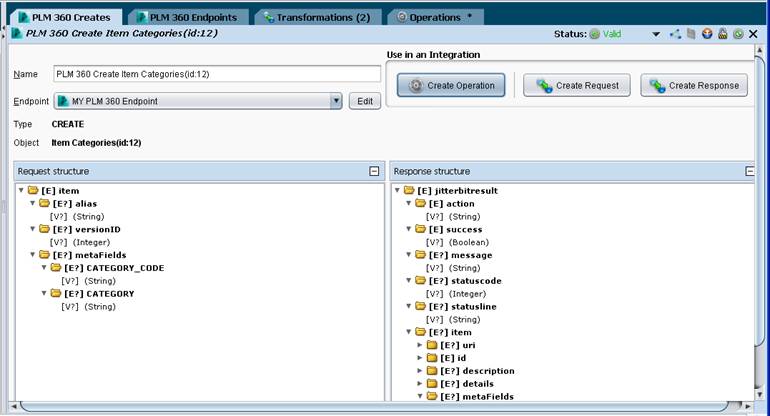Click the gear icon on Create Operation
This screenshot has width=770, height=416.
pyautogui.click(x=415, y=85)
